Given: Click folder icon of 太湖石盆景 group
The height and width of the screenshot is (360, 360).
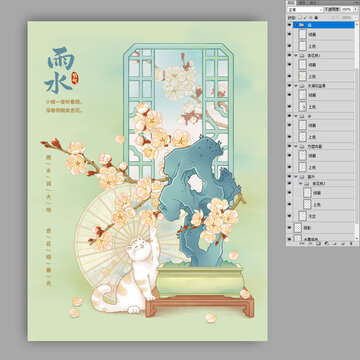Looking at the screenshot, I should [302, 86].
